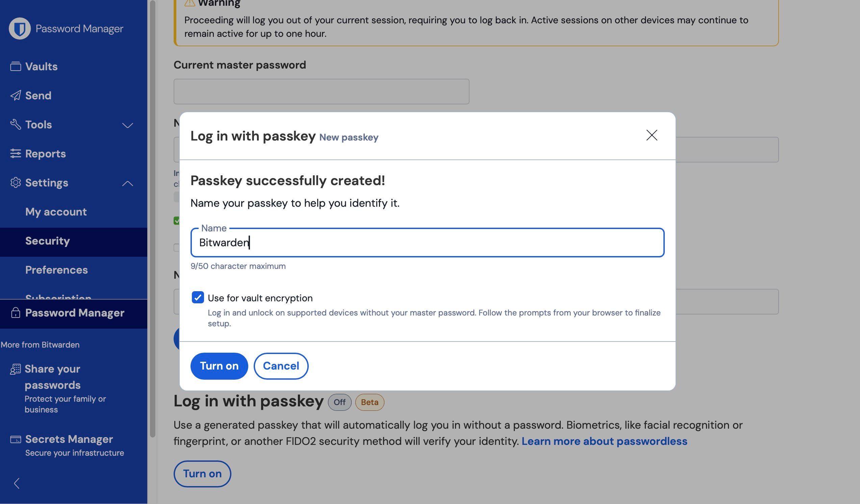
Task: Open Learn more about passwordless link
Action: click(x=604, y=441)
